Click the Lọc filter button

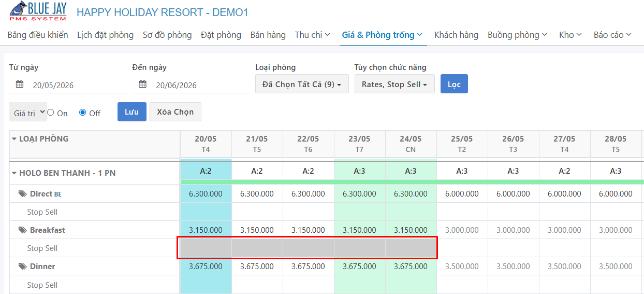click(x=454, y=84)
